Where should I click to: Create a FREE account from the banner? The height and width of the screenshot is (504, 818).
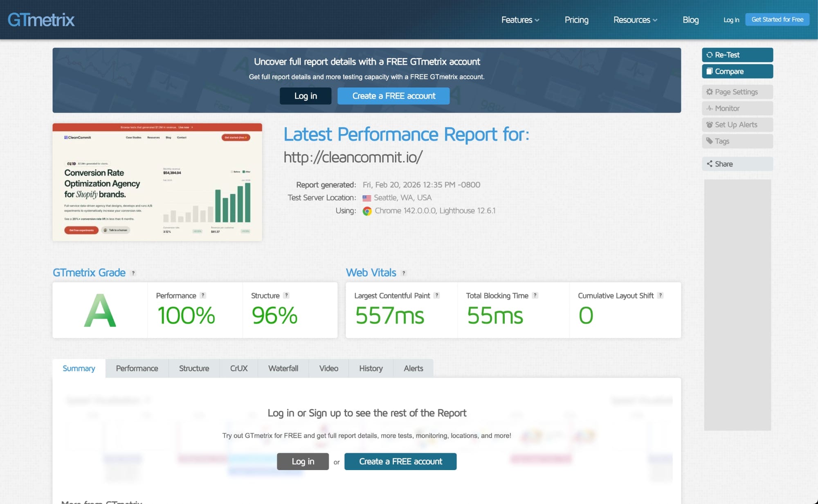[393, 96]
